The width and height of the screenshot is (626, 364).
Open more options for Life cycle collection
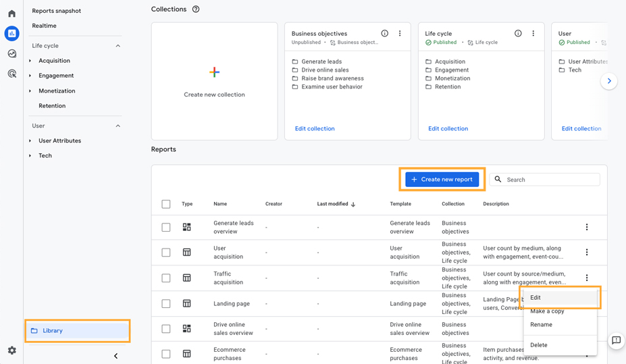533,33
